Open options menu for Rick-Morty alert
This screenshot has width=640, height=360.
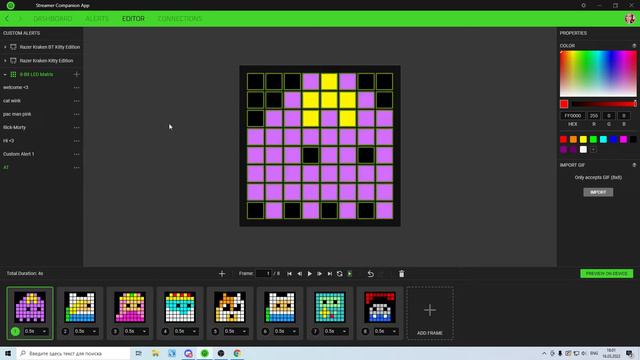tap(76, 127)
